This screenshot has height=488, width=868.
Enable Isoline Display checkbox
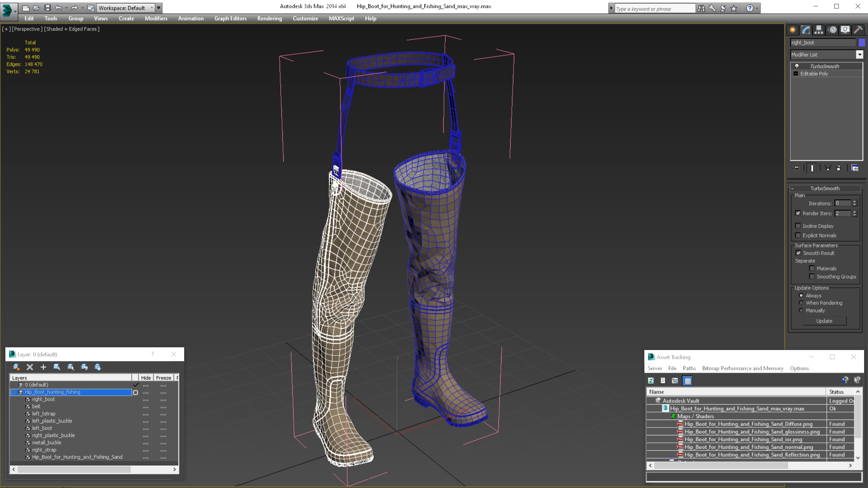click(797, 226)
